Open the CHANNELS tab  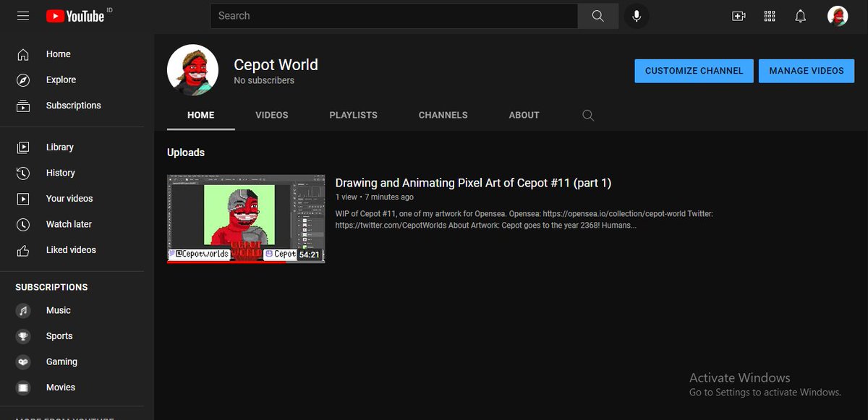coord(443,115)
